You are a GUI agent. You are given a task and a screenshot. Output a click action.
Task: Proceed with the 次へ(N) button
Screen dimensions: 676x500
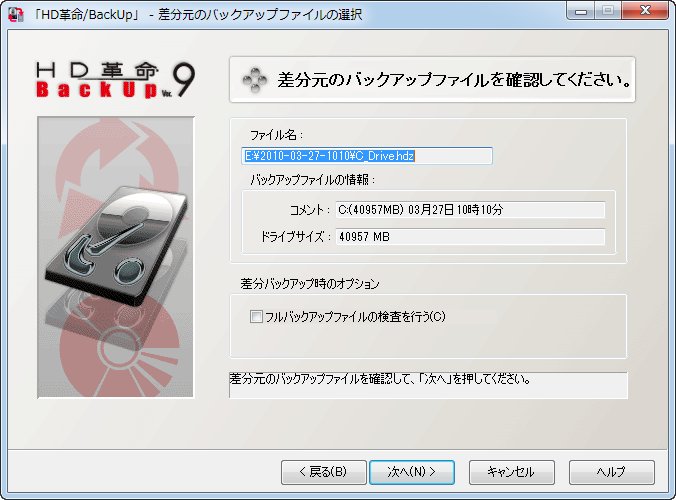point(412,472)
